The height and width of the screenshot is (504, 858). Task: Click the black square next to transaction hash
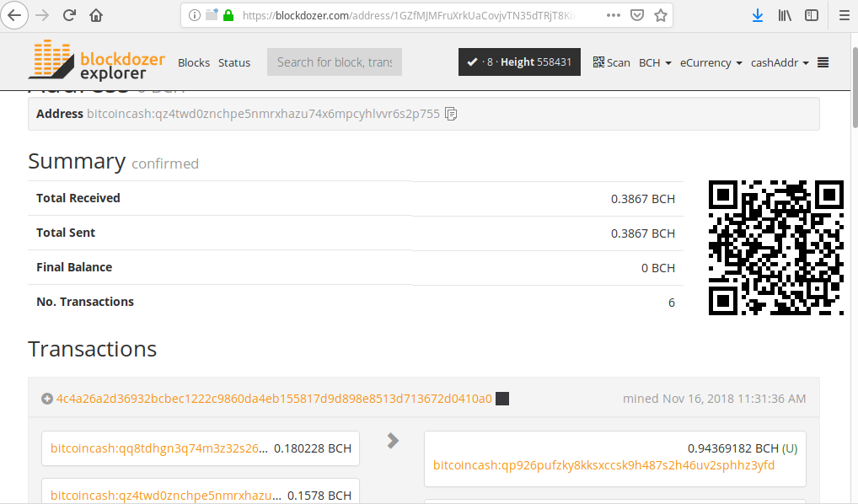[502, 399]
